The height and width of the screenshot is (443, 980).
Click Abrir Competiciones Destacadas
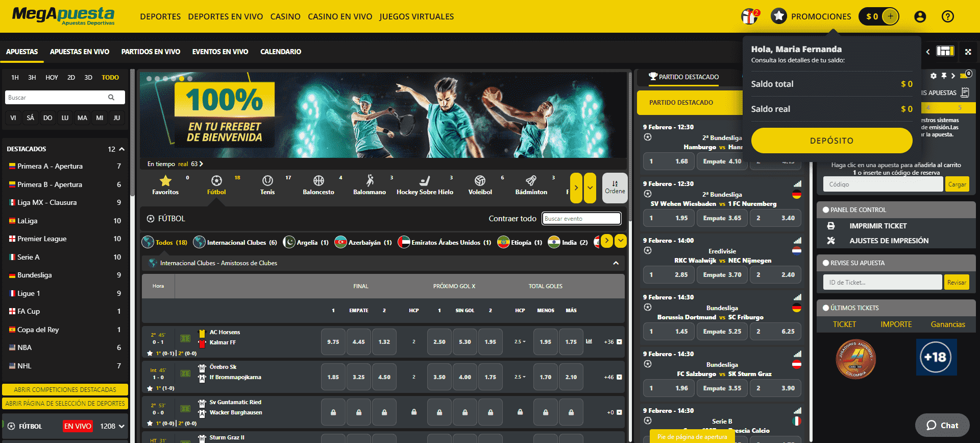pyautogui.click(x=65, y=389)
